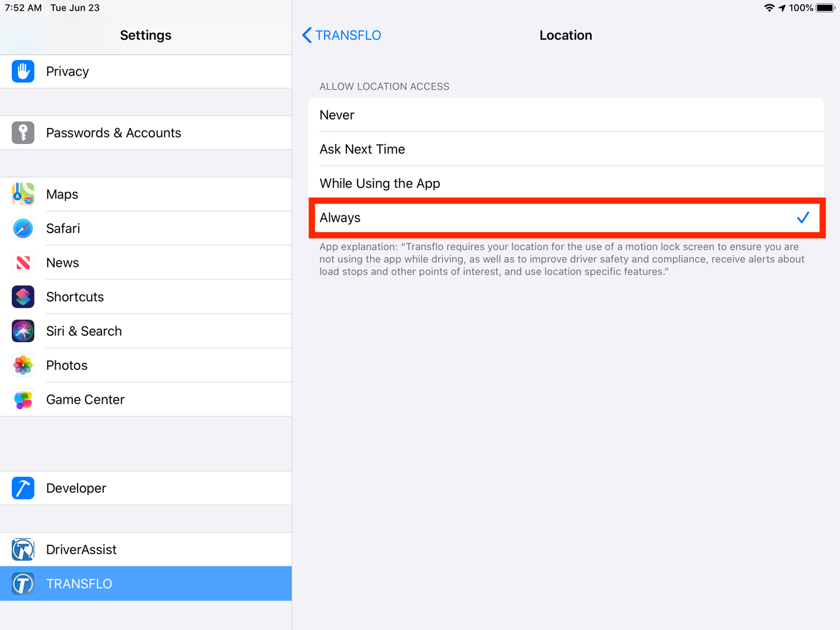Tap the Shortcuts app icon
Viewport: 840px width, 630px height.
pos(23,297)
